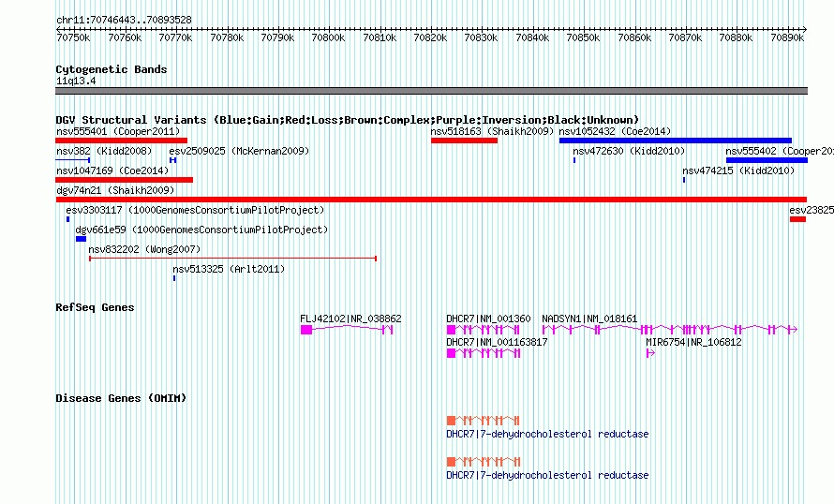Click first OMIM DHCR7 orange gene glyph
834x504 pixels.
[x=483, y=420]
